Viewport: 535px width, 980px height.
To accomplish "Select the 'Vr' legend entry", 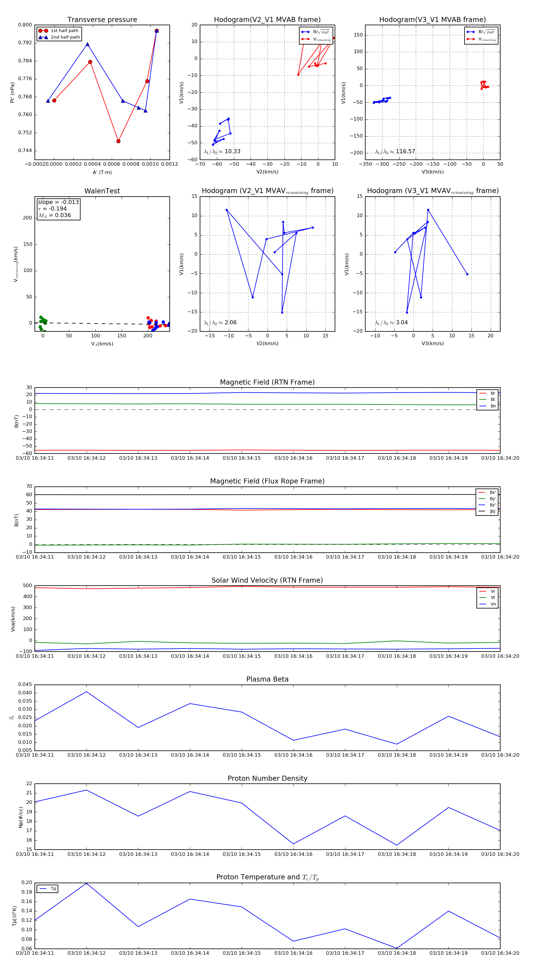I will tap(487, 591).
